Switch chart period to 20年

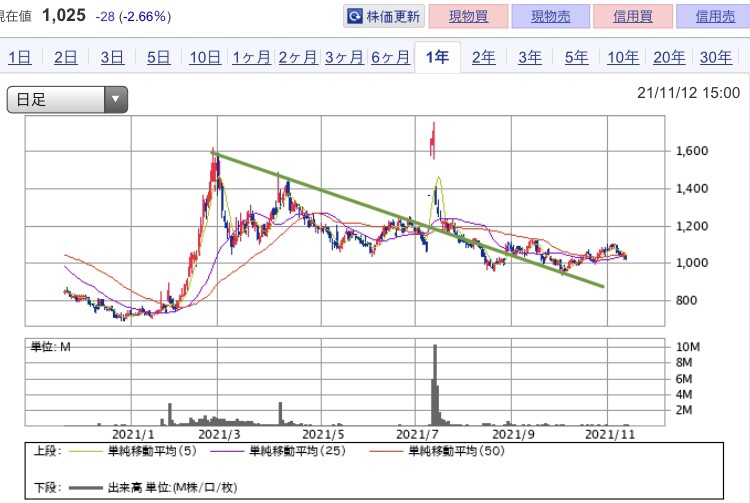point(669,57)
